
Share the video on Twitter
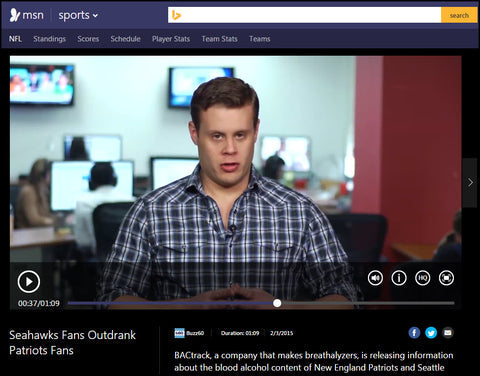(x=431, y=332)
